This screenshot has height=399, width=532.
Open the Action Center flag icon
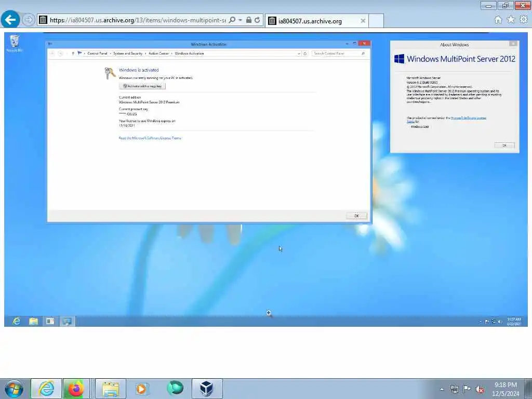467,389
